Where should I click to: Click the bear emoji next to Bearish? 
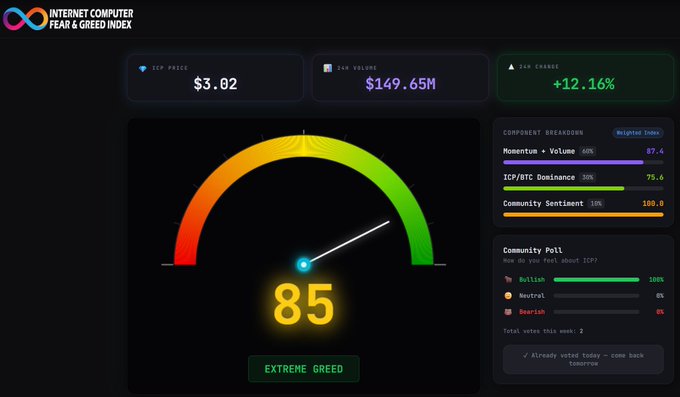pyautogui.click(x=508, y=312)
